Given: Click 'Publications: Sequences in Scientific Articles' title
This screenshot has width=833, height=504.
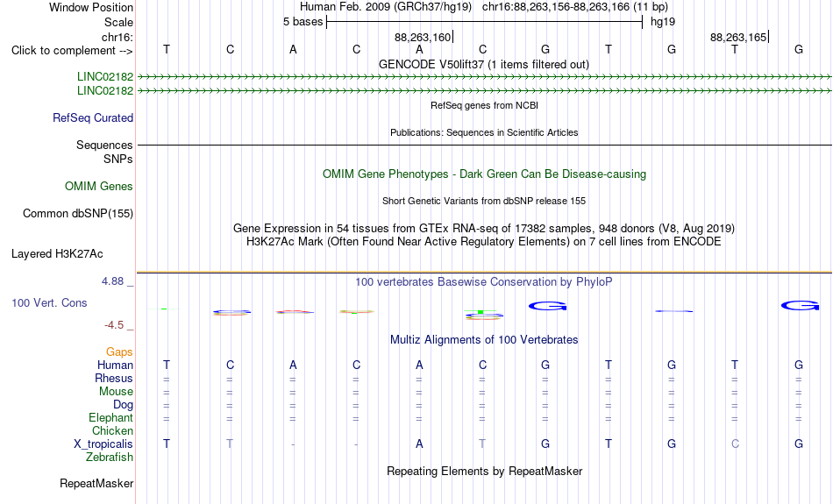Looking at the screenshot, I should (x=484, y=132).
